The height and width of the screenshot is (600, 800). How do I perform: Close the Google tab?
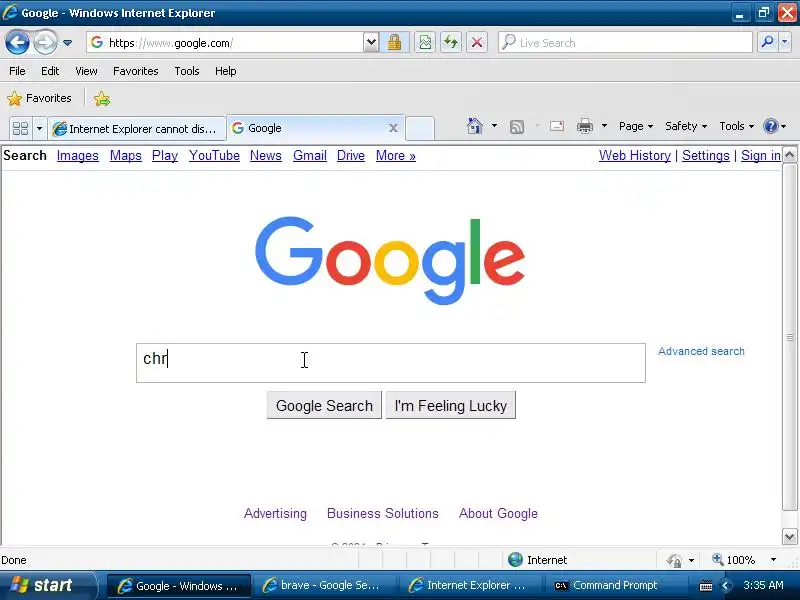(393, 128)
